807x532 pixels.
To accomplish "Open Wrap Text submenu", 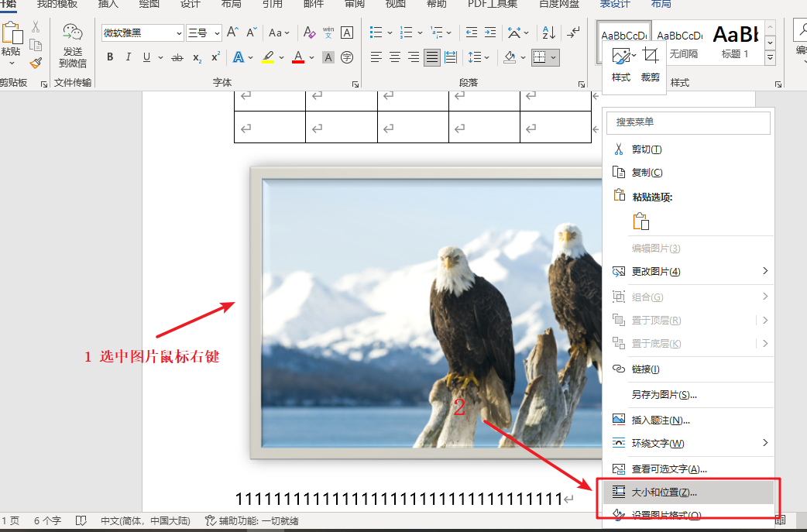I will 689,443.
